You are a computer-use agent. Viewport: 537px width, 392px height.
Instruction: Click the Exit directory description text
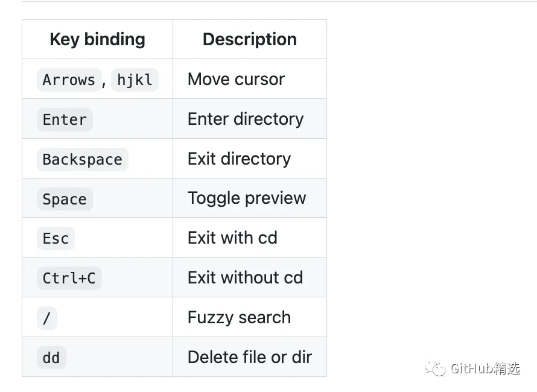point(239,159)
